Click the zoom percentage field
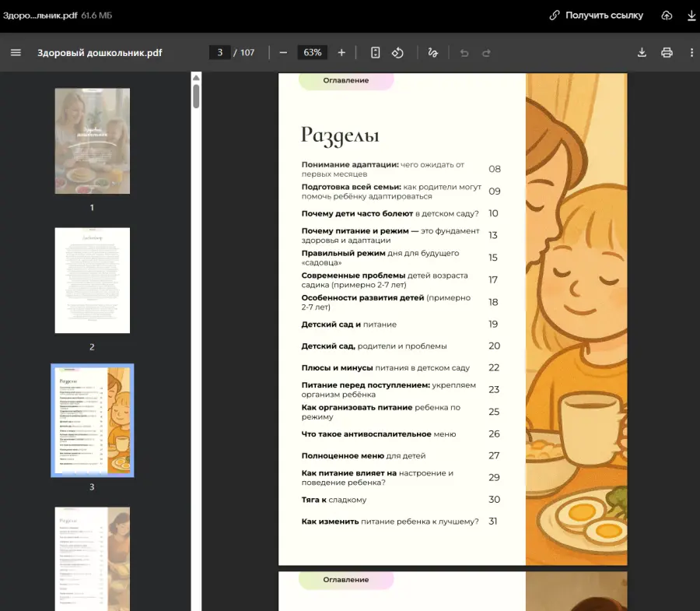This screenshot has width=700, height=611. 313,53
